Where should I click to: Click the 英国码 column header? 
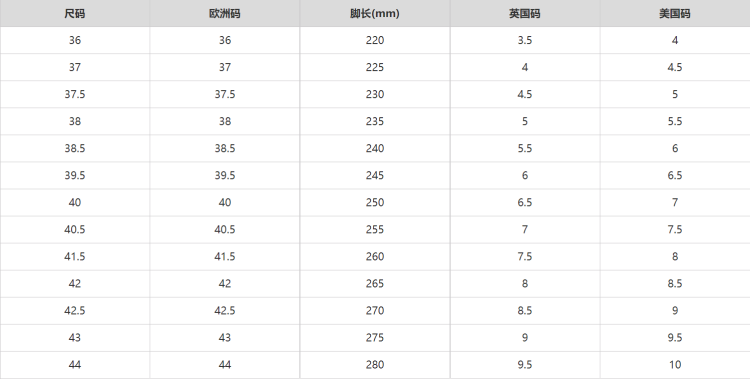coord(525,13)
